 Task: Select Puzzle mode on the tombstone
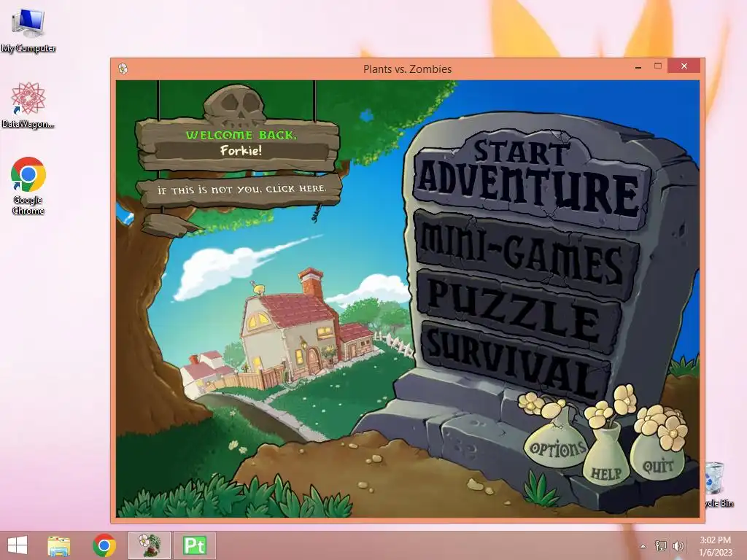tap(519, 311)
